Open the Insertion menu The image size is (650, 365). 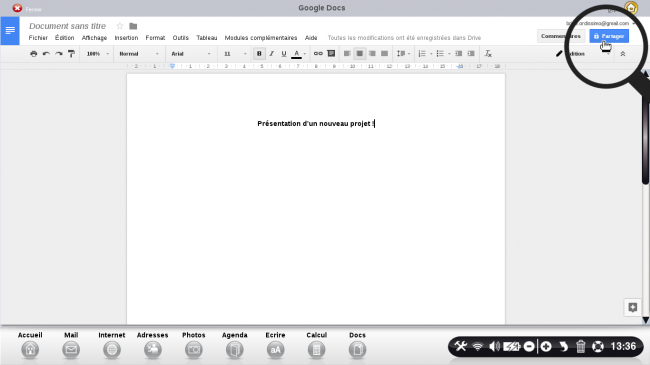[126, 38]
